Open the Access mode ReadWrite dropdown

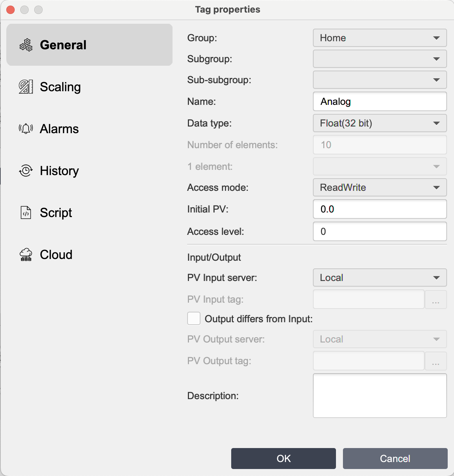click(x=380, y=187)
